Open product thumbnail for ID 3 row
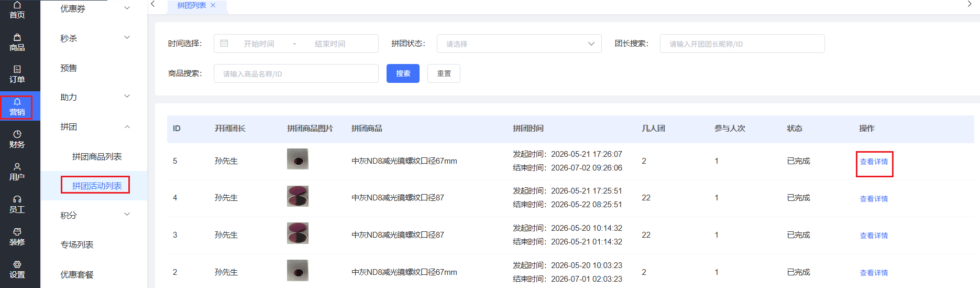This screenshot has width=980, height=288. click(298, 233)
